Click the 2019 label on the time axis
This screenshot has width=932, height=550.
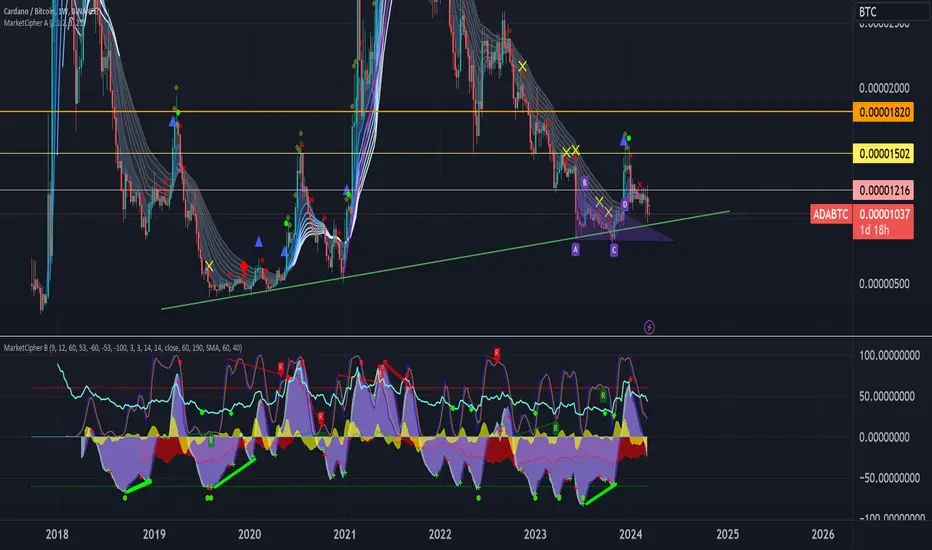pyautogui.click(x=154, y=535)
